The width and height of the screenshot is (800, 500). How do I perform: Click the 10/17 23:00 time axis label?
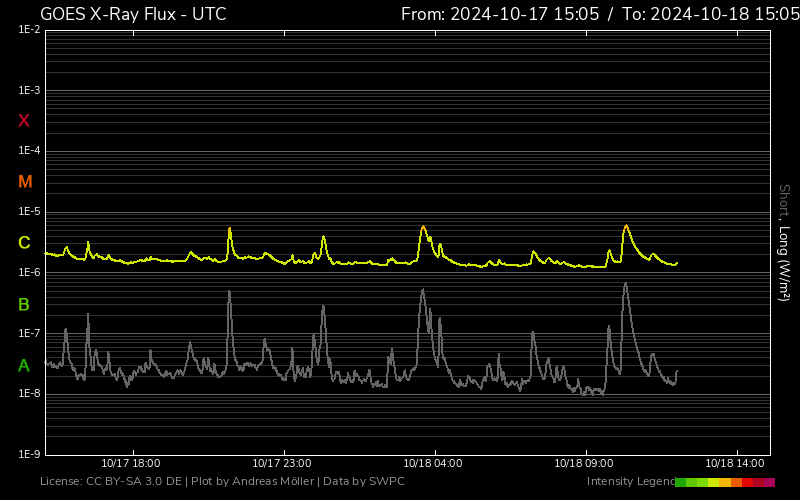click(x=282, y=463)
